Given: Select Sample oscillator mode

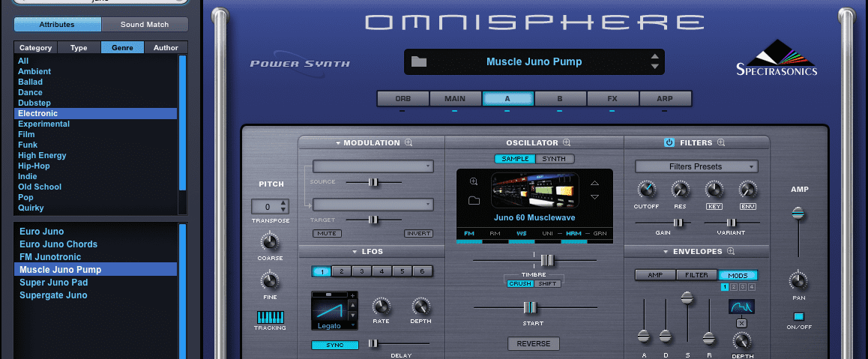Looking at the screenshot, I should (x=515, y=159).
